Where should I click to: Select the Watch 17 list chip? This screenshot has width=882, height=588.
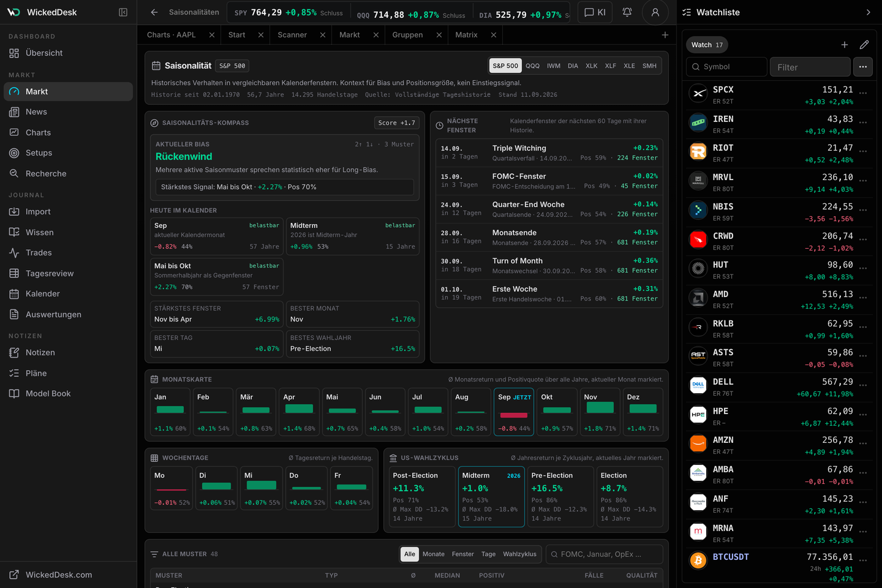(x=707, y=45)
